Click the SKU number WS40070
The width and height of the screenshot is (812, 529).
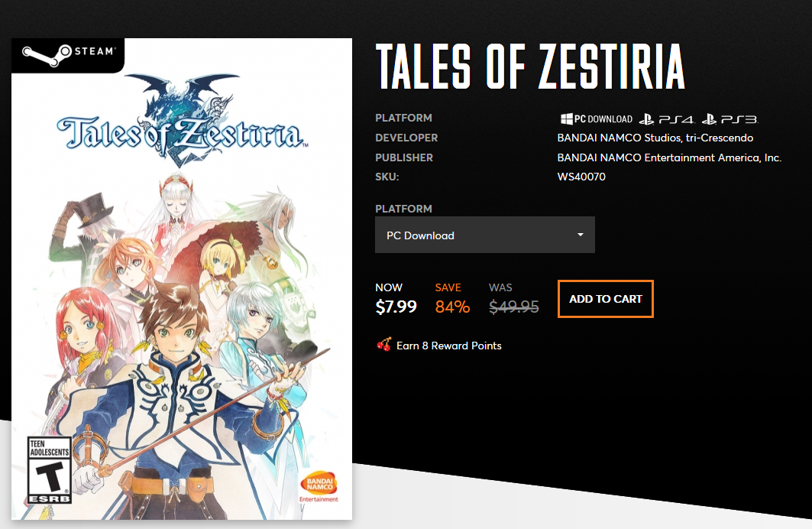[x=581, y=177]
